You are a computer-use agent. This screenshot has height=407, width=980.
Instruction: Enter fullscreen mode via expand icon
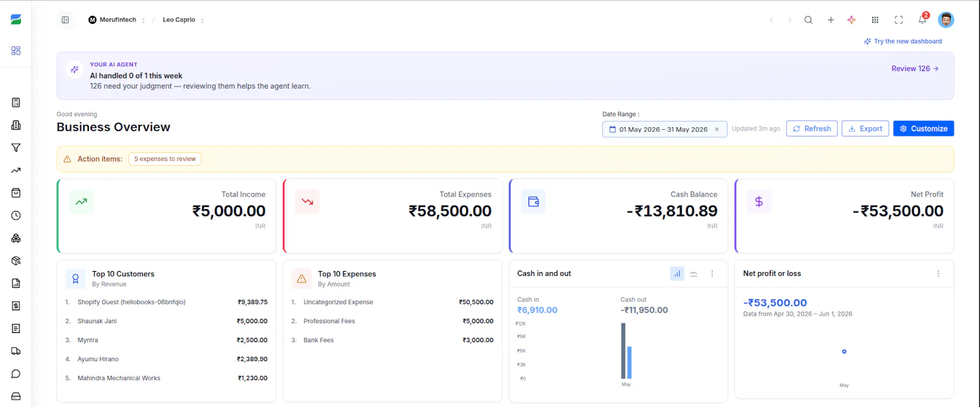tap(899, 20)
